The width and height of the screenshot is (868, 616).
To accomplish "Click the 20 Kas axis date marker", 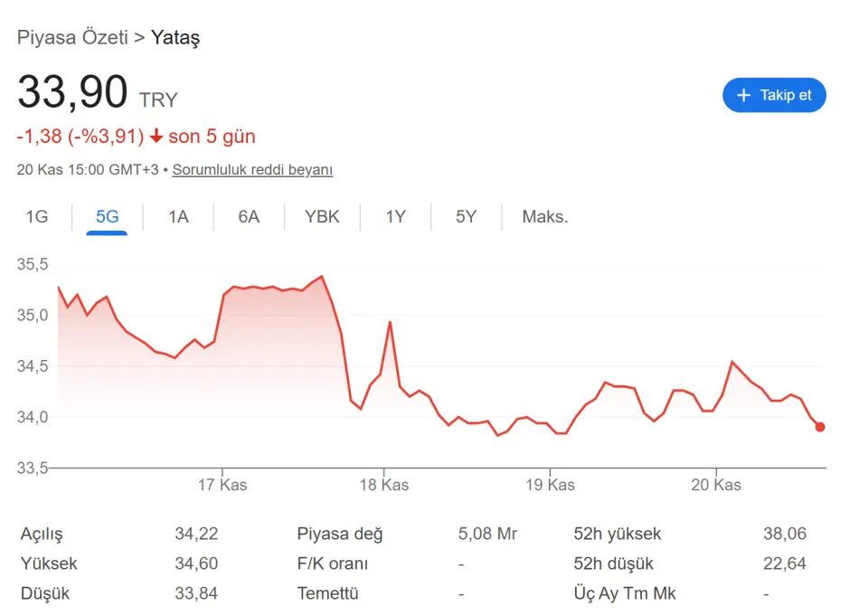I will click(x=716, y=485).
